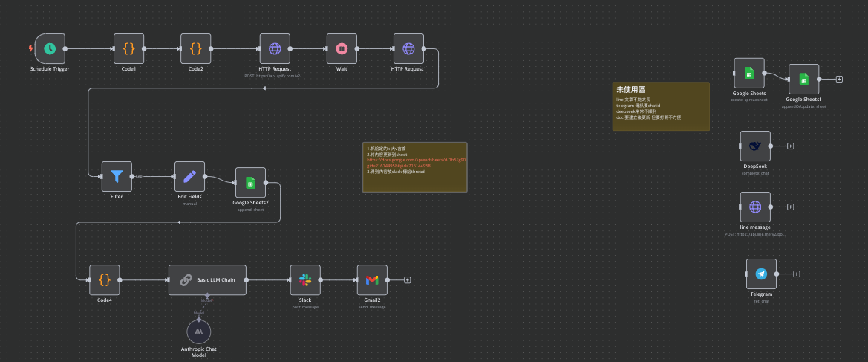
Task: Select the Gmail2 node icon
Action: (x=372, y=280)
